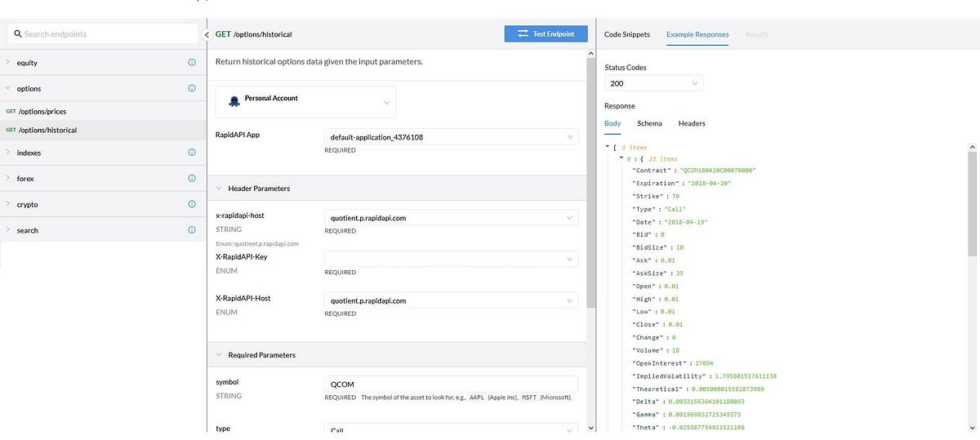Expand the equity endpoint group
980x440 pixels.
[x=8, y=63]
